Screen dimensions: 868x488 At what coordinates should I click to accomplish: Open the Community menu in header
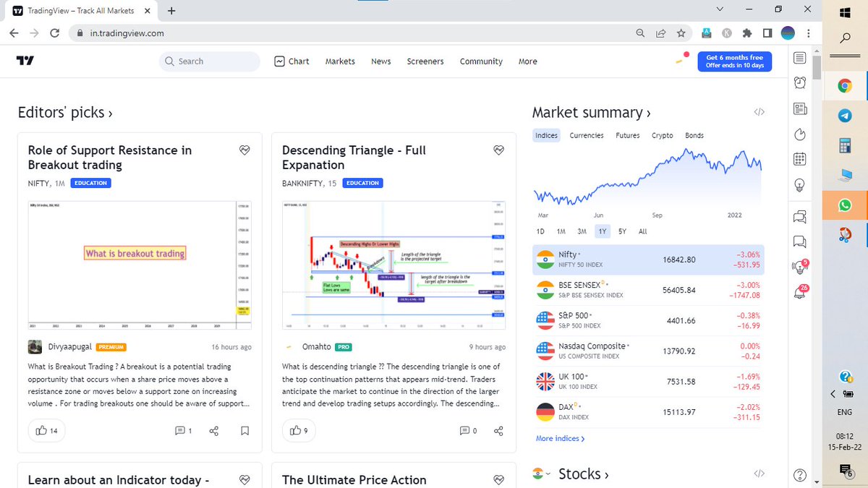481,61
